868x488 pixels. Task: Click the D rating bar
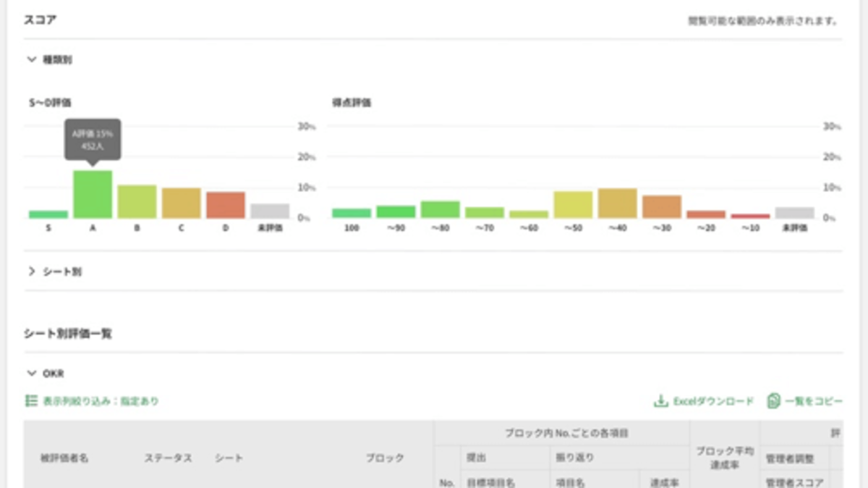click(226, 205)
